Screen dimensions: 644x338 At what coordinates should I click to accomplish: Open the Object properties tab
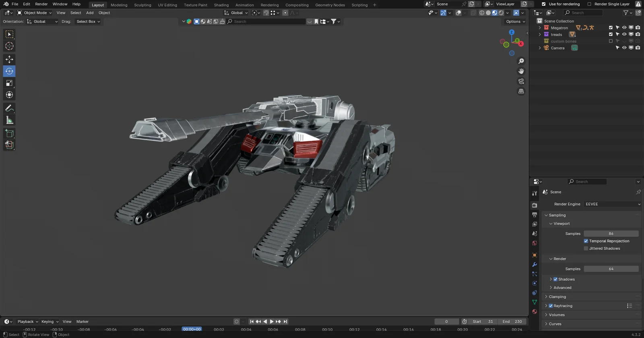pyautogui.click(x=535, y=255)
